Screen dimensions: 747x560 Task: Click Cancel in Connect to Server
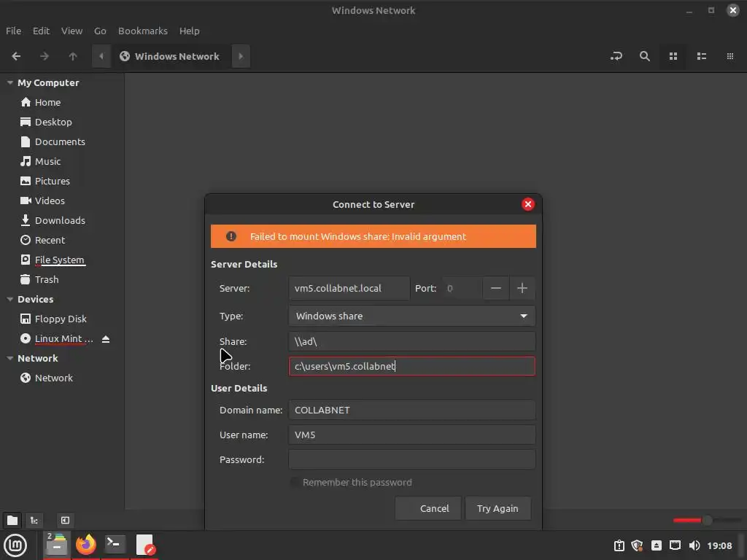pos(427,508)
